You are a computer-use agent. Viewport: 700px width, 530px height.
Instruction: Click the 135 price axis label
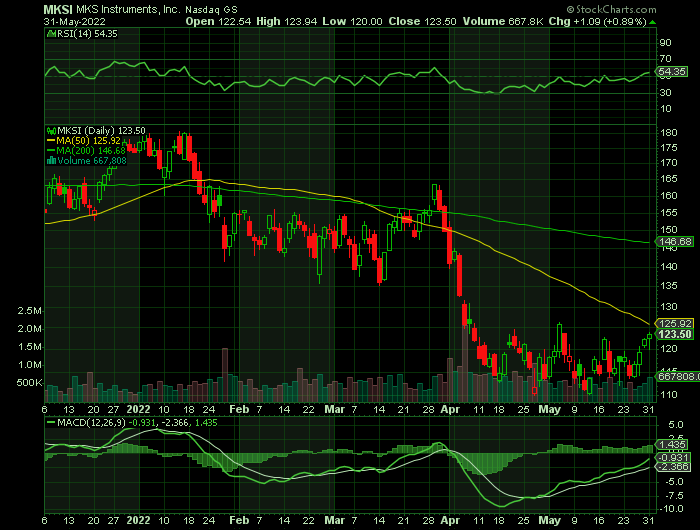click(x=669, y=285)
